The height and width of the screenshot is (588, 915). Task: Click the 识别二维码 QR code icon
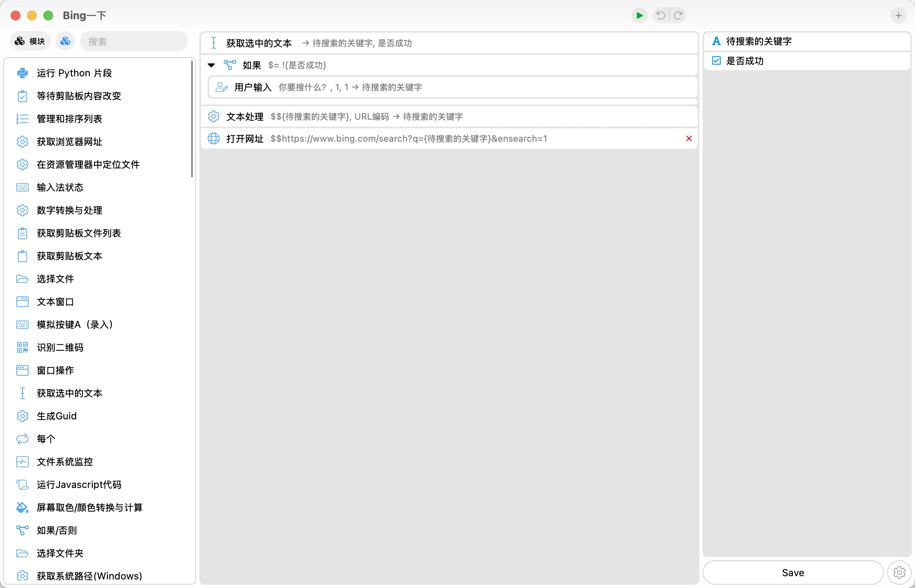coord(22,347)
